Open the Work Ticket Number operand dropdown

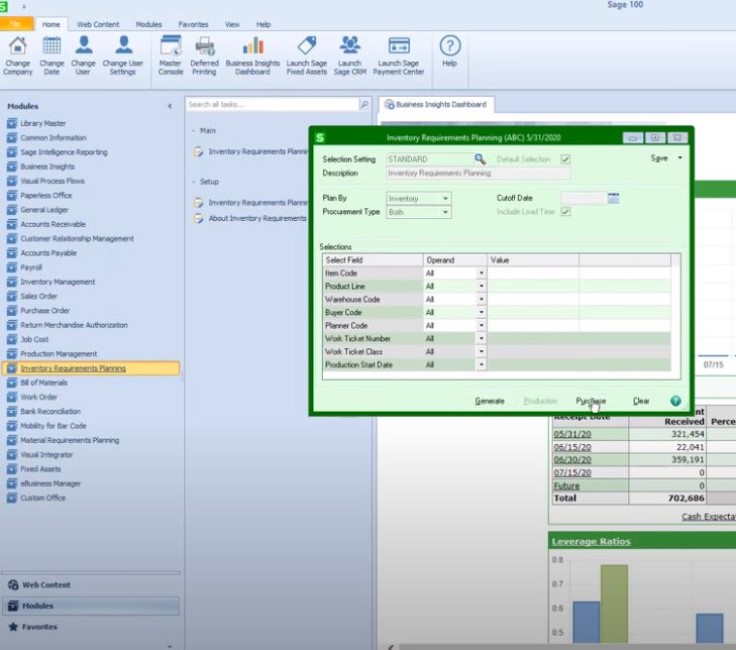(481, 339)
